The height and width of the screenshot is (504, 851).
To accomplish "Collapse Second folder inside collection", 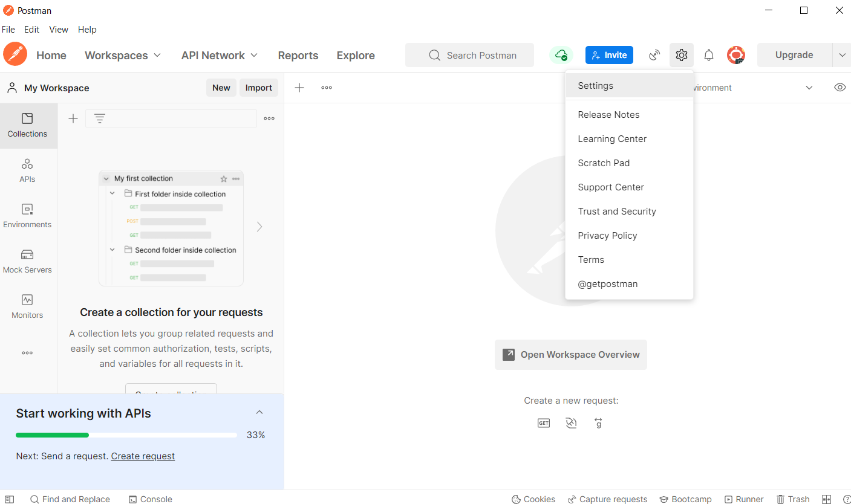I will click(112, 250).
